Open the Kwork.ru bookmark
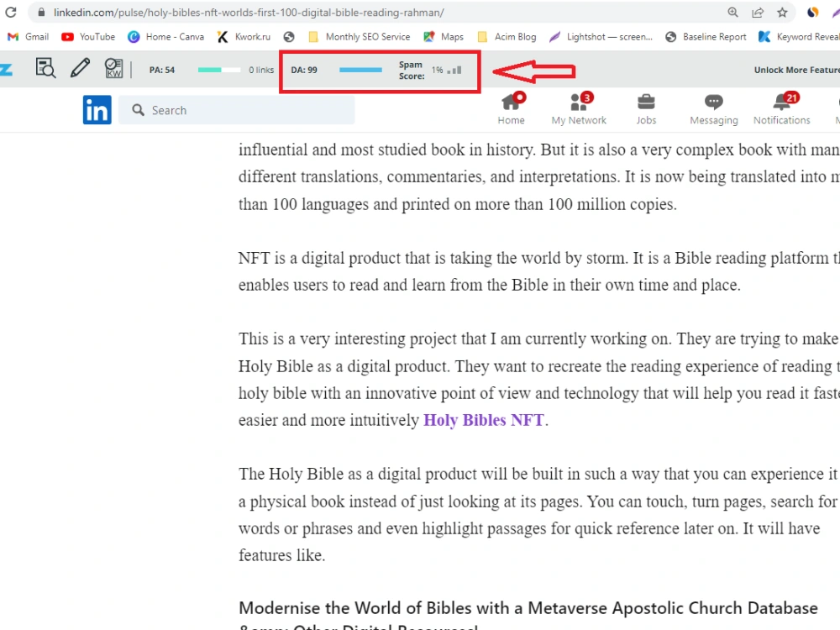This screenshot has height=630, width=840. click(x=244, y=36)
